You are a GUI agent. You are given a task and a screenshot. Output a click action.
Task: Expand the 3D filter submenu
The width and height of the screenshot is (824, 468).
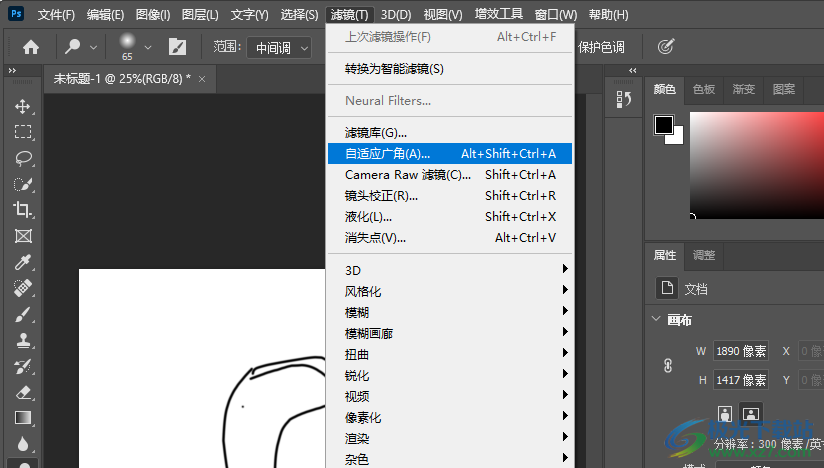pos(450,270)
